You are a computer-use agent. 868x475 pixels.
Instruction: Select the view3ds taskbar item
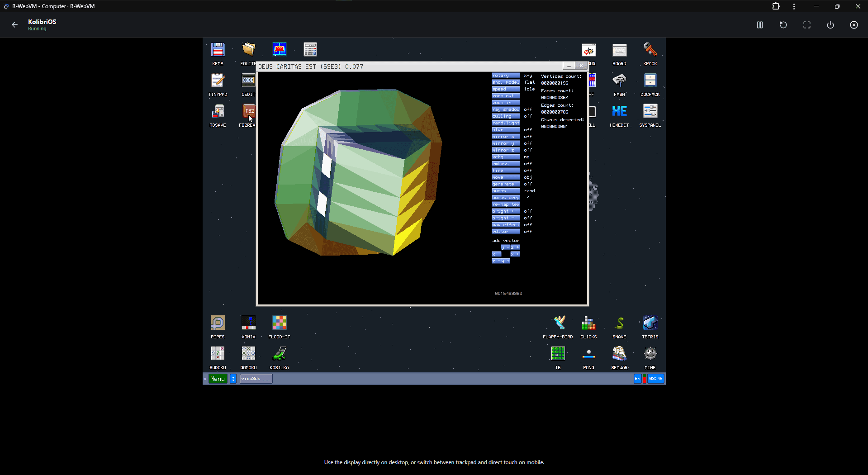click(256, 379)
